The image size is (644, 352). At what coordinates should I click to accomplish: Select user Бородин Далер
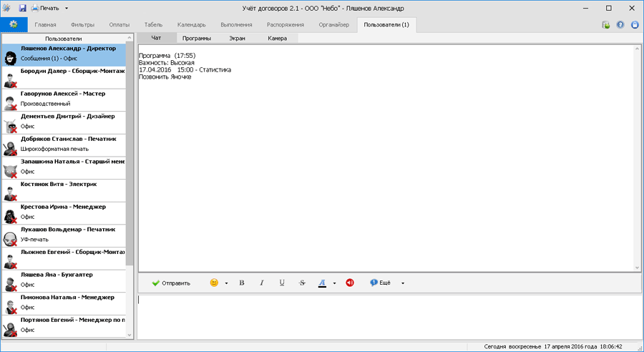coord(64,77)
